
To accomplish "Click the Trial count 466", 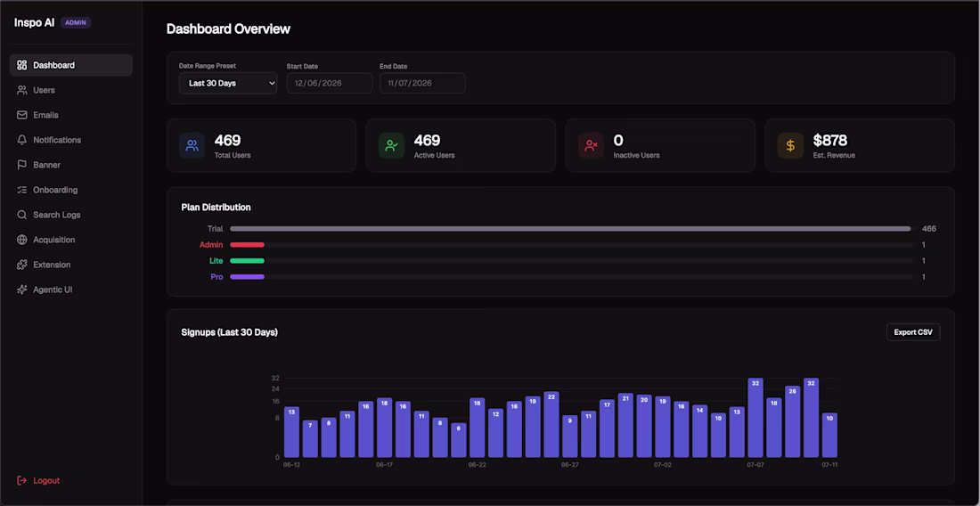I will tap(928, 229).
